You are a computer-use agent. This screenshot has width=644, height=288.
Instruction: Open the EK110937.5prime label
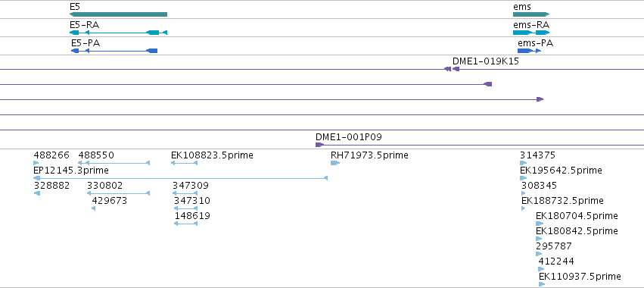pos(580,276)
